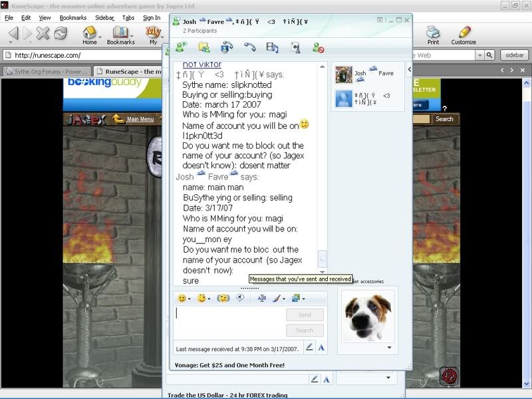Expand the display picture arrow in background chat window
The width and height of the screenshot is (532, 399).
[388, 378]
